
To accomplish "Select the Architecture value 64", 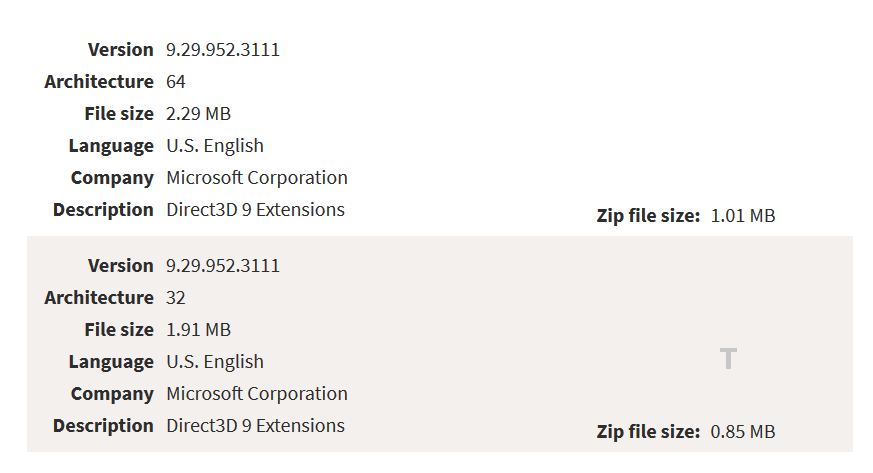I will [176, 82].
